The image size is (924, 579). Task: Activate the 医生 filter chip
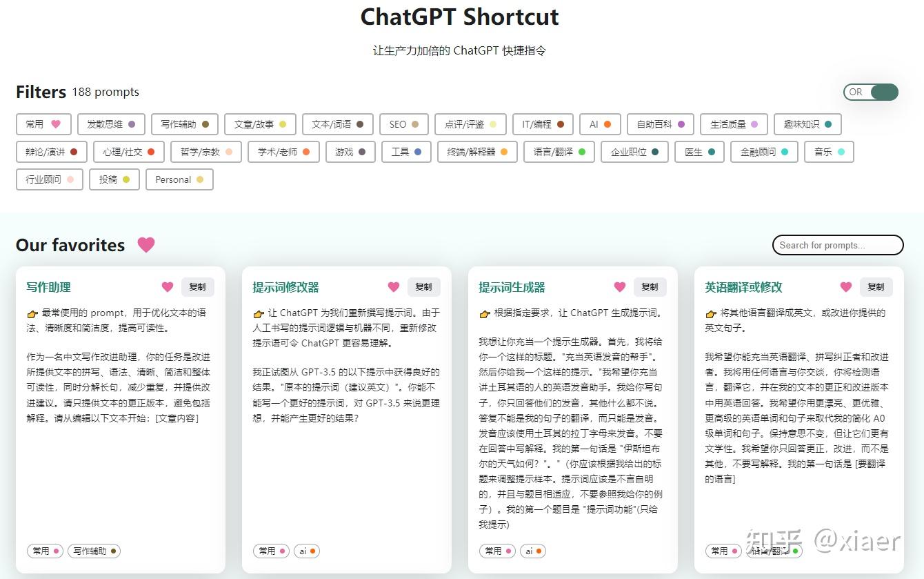[699, 152]
